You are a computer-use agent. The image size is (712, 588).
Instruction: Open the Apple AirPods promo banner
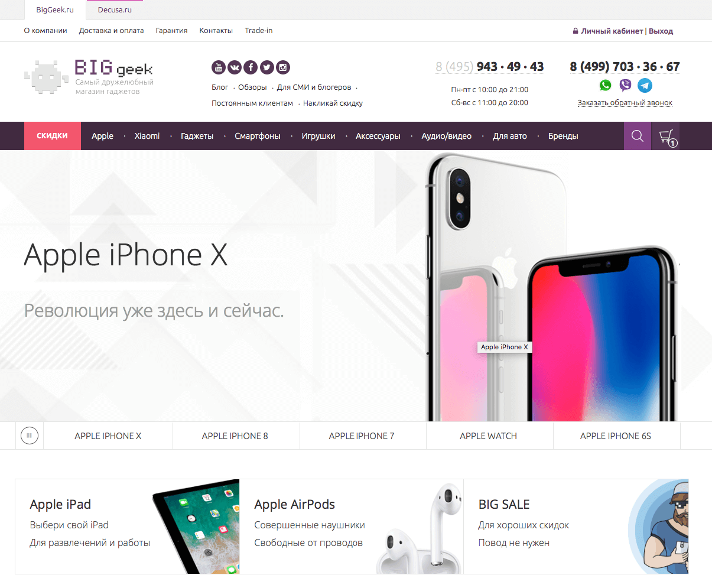click(x=352, y=527)
